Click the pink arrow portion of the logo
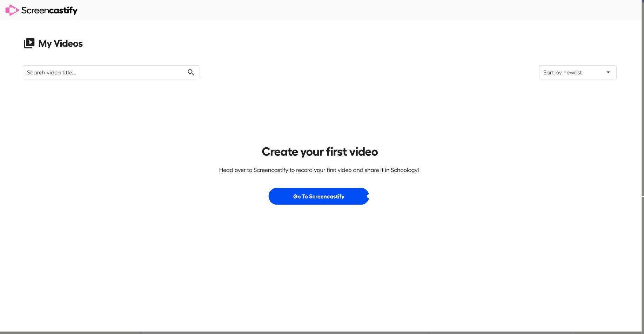Screen dimensions: 644x334 pos(15,10)
